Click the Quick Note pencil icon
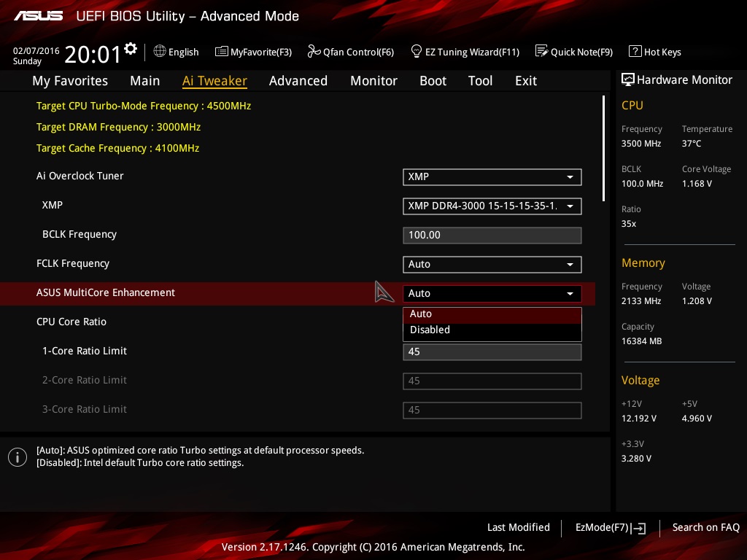This screenshot has width=747, height=560. 542,51
